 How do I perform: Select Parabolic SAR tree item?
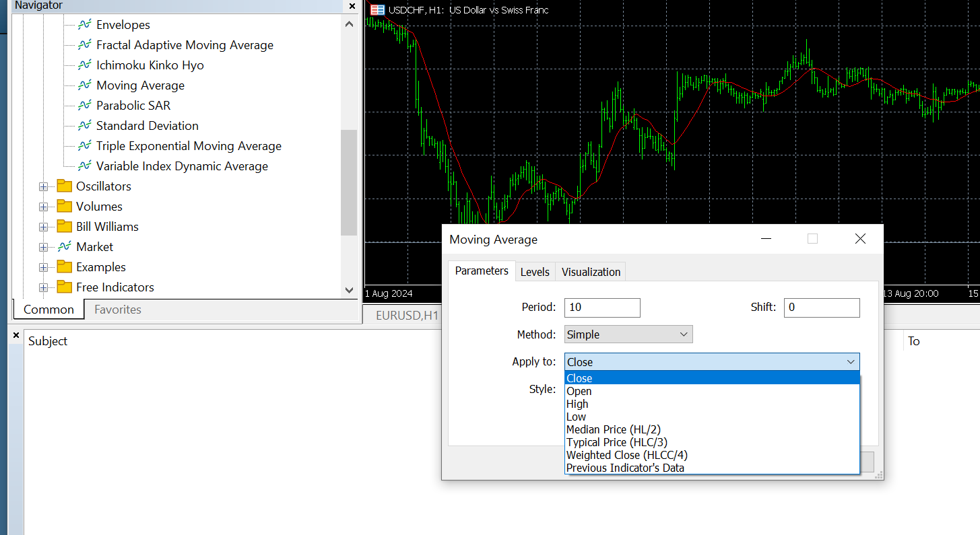pos(133,106)
